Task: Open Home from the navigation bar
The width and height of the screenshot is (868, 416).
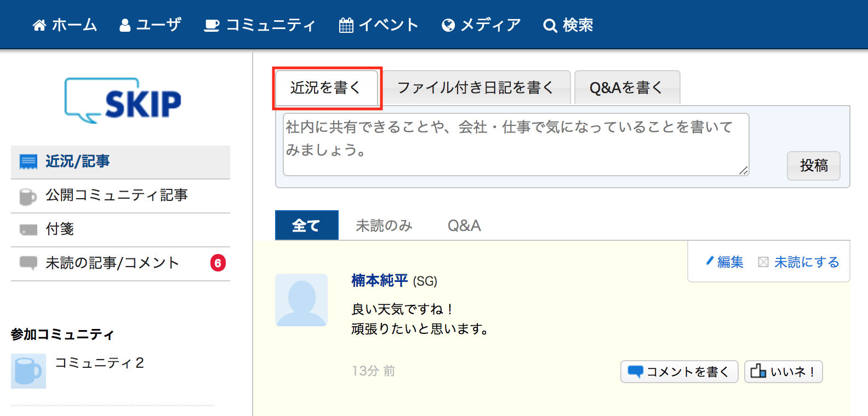Action: point(65,25)
